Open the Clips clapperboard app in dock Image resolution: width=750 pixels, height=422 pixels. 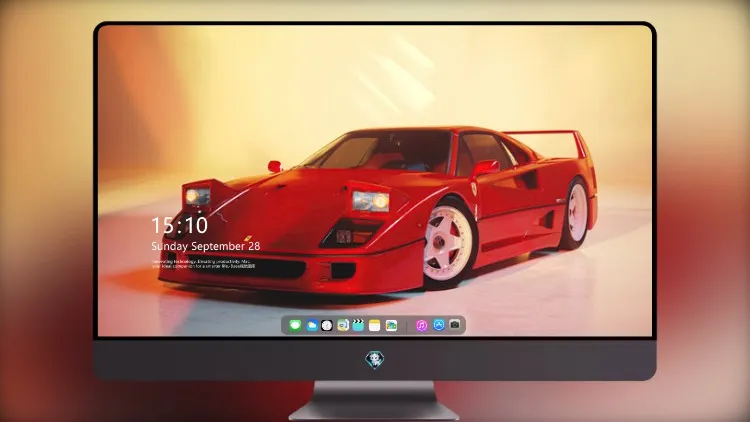click(x=358, y=325)
